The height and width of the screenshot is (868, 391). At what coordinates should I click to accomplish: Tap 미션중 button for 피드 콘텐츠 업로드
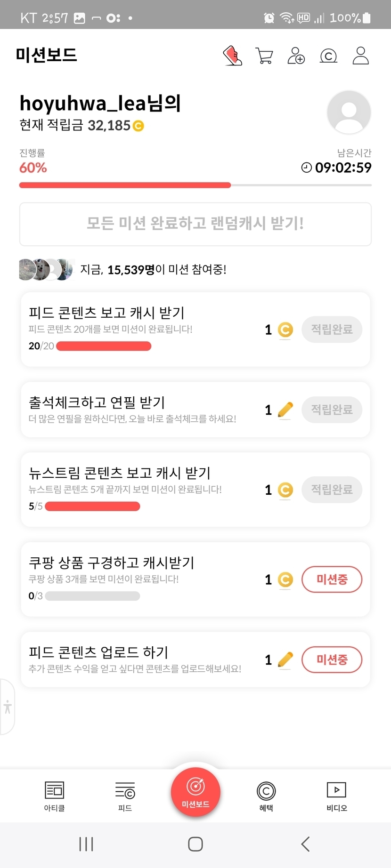332,659
